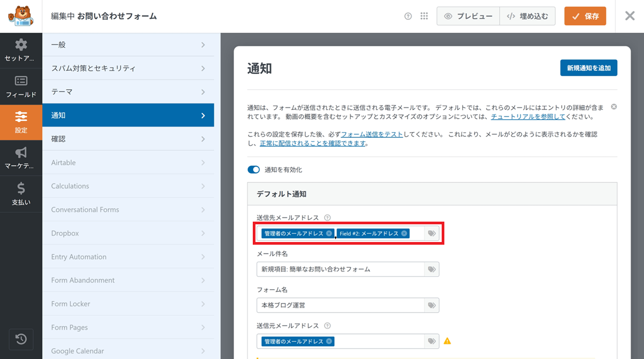Click the WPForms bear mascot logo
644x359 pixels.
point(21,16)
